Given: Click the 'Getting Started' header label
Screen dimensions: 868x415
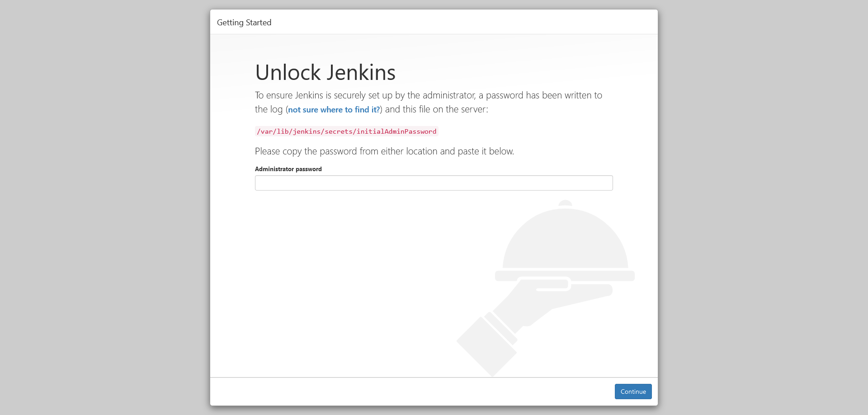Looking at the screenshot, I should [244, 22].
